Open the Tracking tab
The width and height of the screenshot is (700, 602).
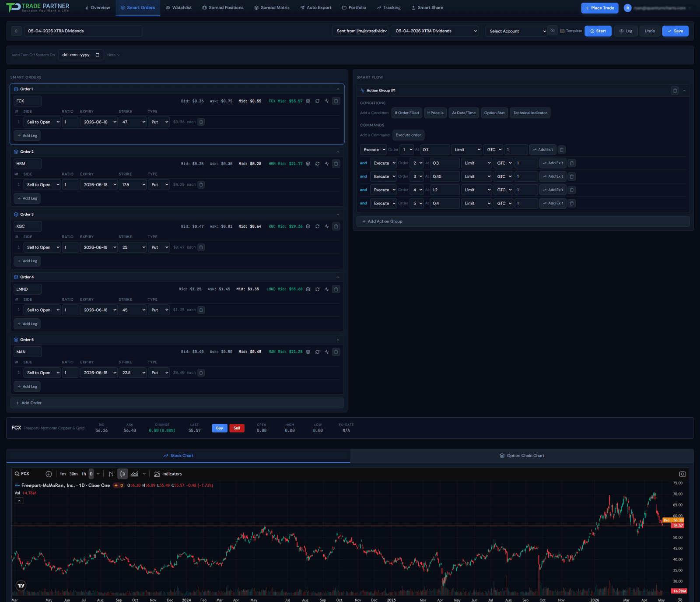pos(388,8)
